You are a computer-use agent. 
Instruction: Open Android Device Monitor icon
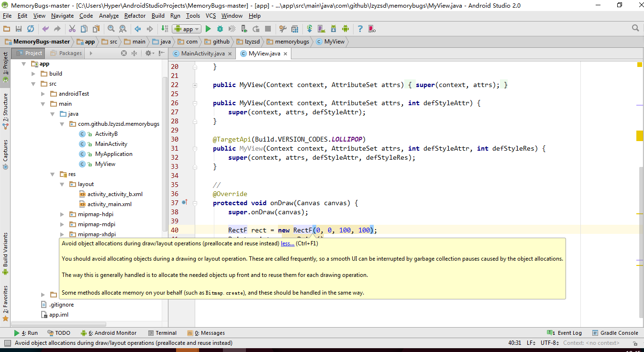pos(345,29)
